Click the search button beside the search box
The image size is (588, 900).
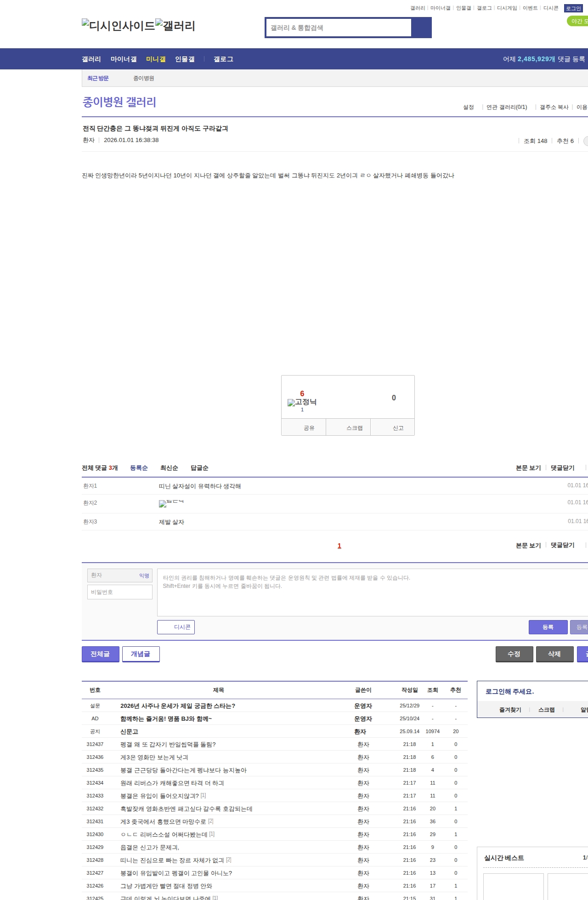(421, 28)
